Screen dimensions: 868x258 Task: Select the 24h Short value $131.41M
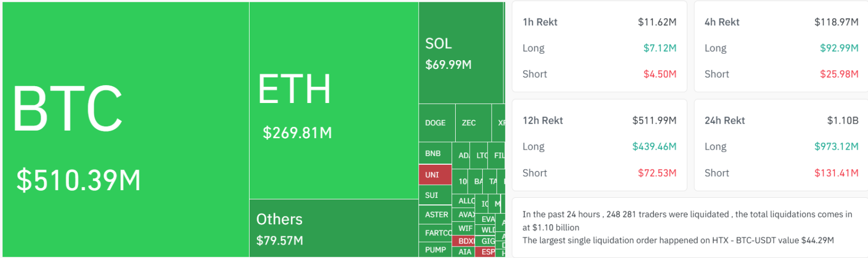pos(836,173)
